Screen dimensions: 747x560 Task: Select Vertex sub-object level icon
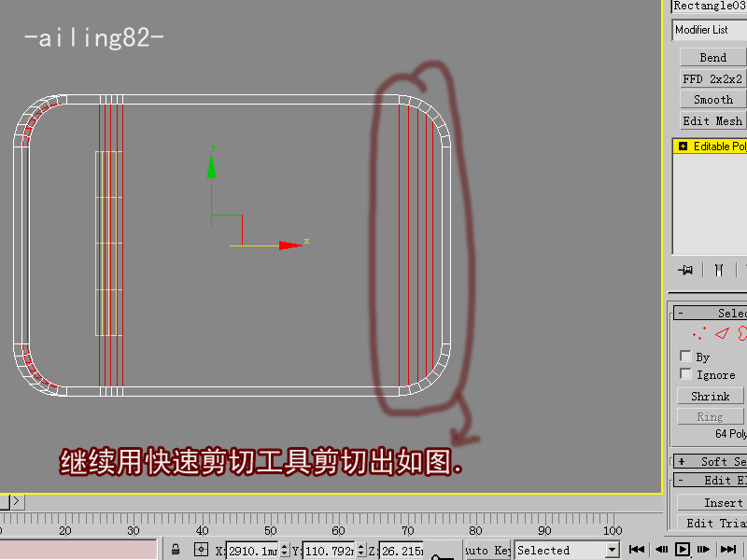coord(698,333)
